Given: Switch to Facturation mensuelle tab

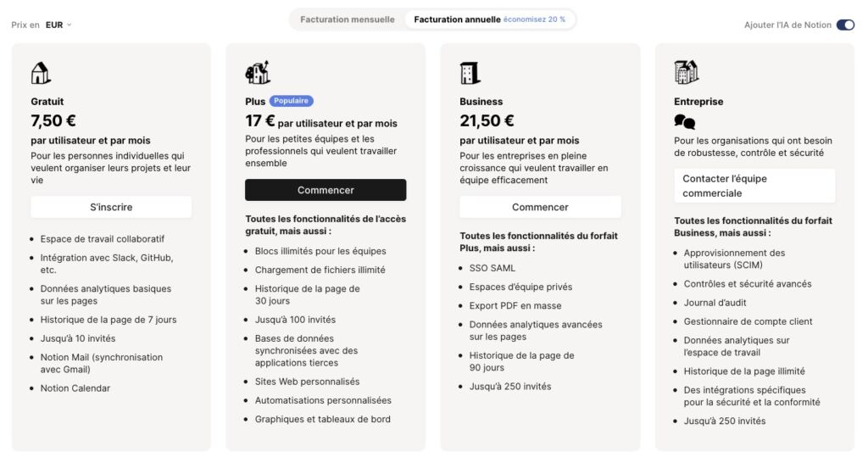Looking at the screenshot, I should (x=348, y=20).
